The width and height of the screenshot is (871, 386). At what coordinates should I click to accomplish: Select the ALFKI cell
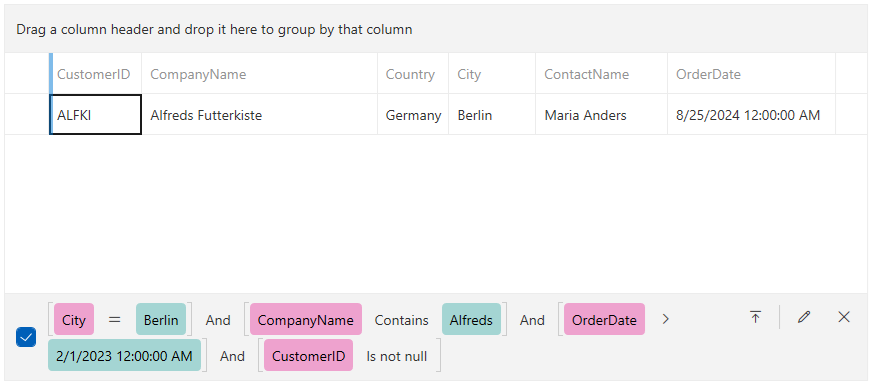click(x=96, y=114)
